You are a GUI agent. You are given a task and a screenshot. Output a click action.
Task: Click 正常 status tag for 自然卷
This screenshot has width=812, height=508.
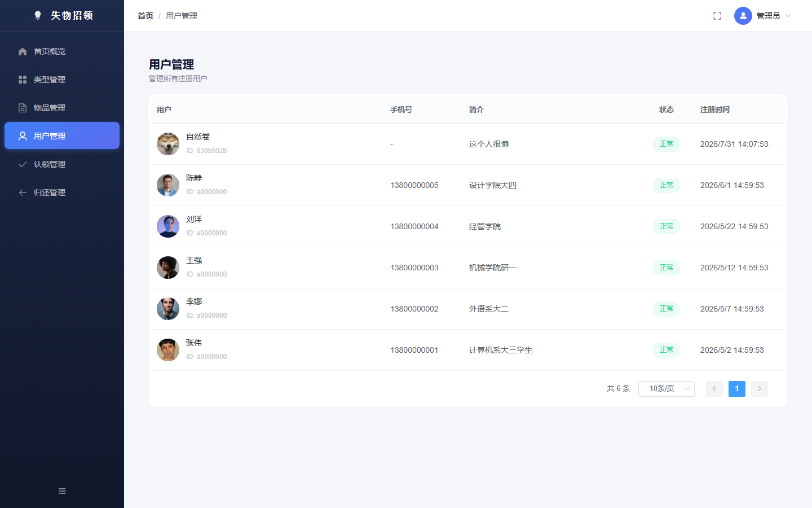pos(667,144)
